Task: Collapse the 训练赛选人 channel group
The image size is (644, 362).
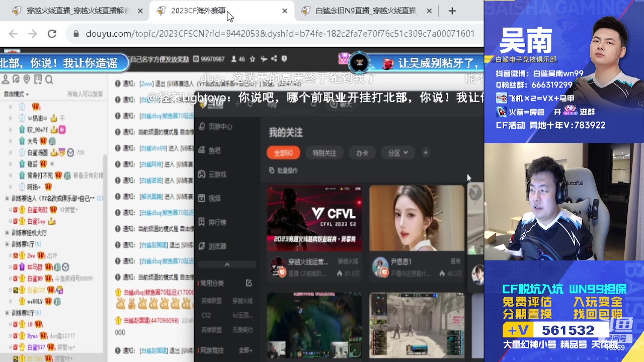Action: click(x=7, y=199)
